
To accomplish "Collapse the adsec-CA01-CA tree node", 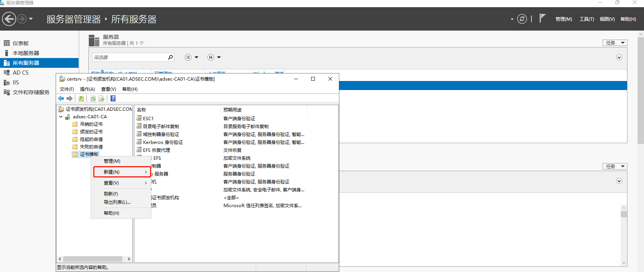I will 61,117.
